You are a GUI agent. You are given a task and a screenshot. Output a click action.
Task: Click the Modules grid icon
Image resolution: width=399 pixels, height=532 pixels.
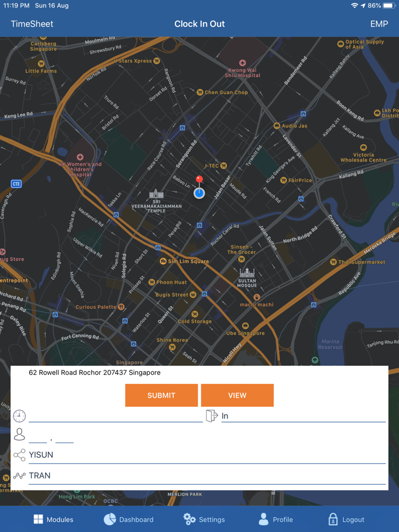tap(38, 519)
